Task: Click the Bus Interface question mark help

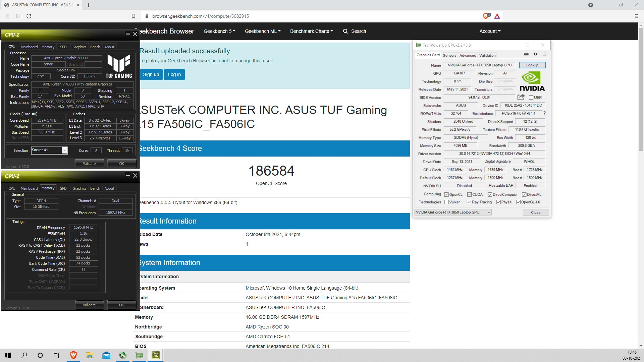Action: (x=544, y=113)
